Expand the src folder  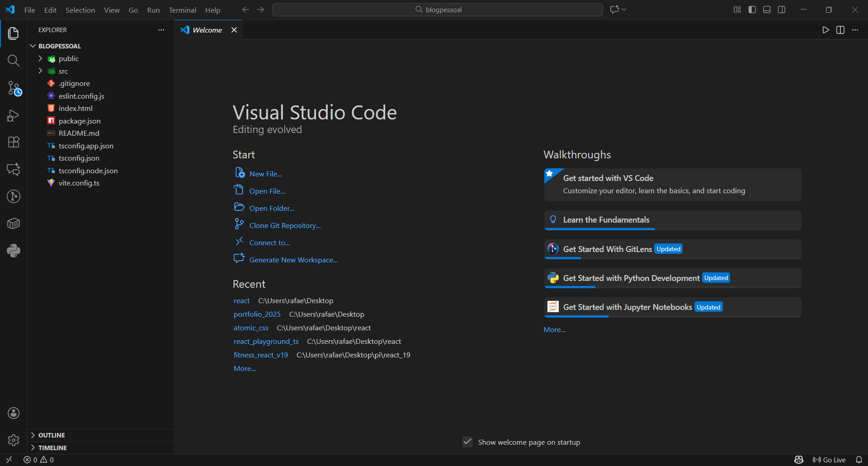coord(63,71)
